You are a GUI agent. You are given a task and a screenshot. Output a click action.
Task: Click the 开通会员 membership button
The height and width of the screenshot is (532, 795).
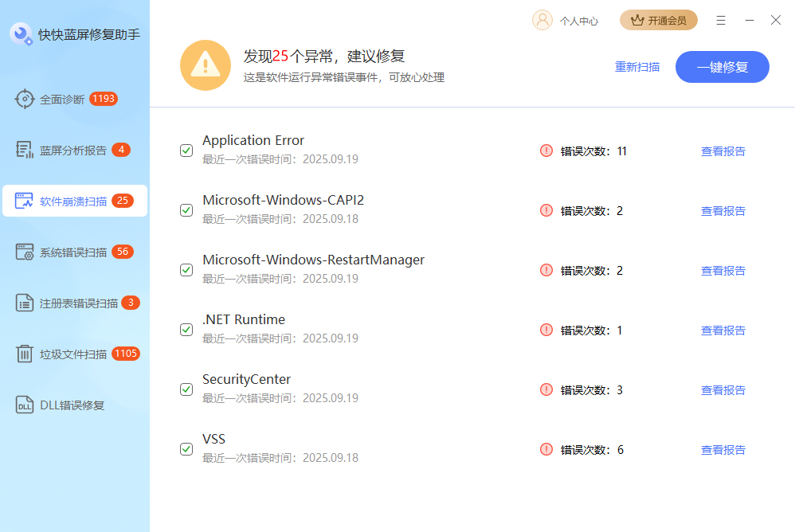658,21
